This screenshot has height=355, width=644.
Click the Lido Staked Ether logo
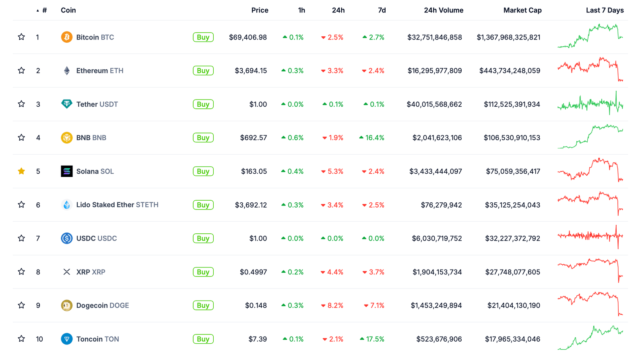[66, 205]
